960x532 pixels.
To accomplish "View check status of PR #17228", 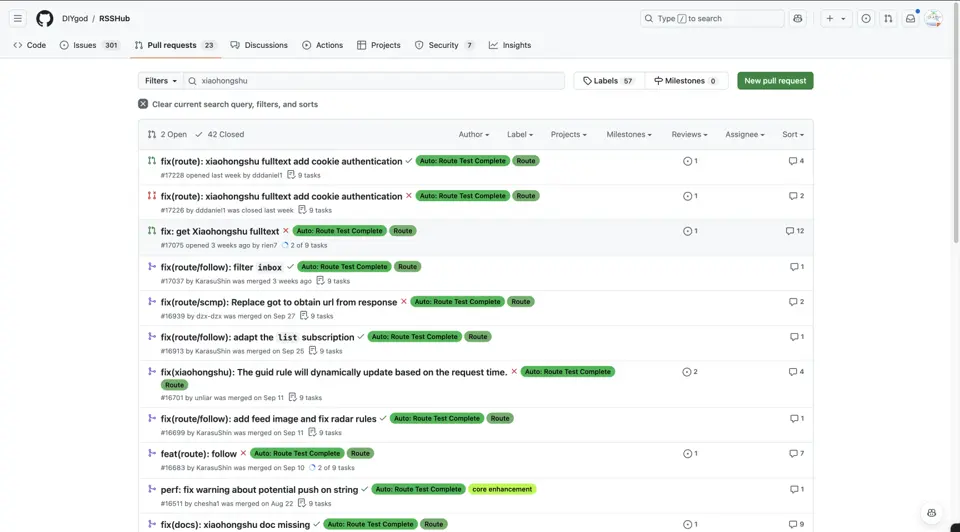I will [408, 161].
